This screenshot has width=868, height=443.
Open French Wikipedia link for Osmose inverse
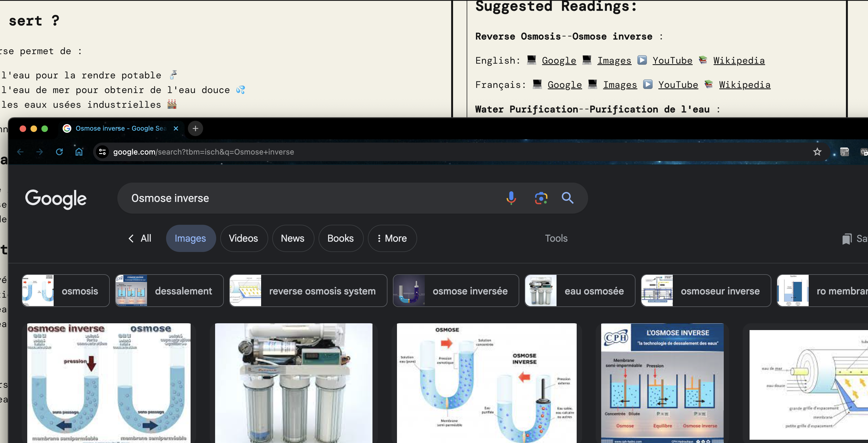click(744, 85)
